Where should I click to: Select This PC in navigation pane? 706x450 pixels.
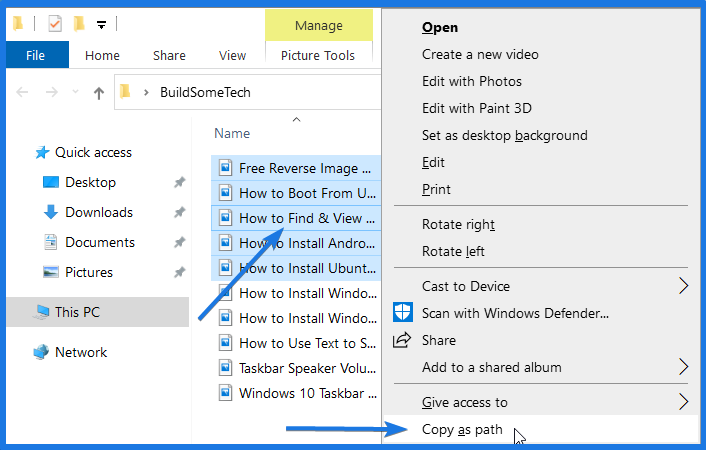(x=98, y=312)
